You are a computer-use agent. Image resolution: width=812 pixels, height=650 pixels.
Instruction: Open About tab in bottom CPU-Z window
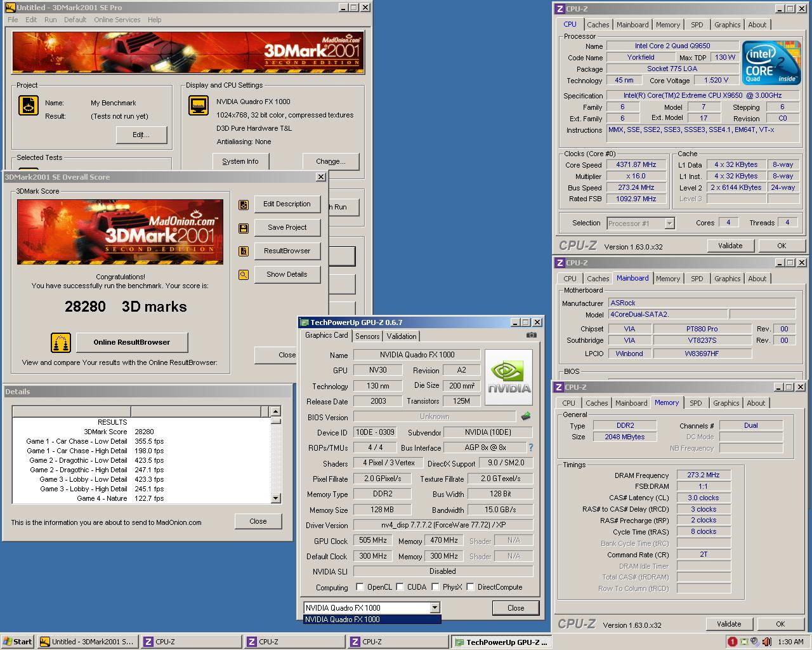coord(756,403)
